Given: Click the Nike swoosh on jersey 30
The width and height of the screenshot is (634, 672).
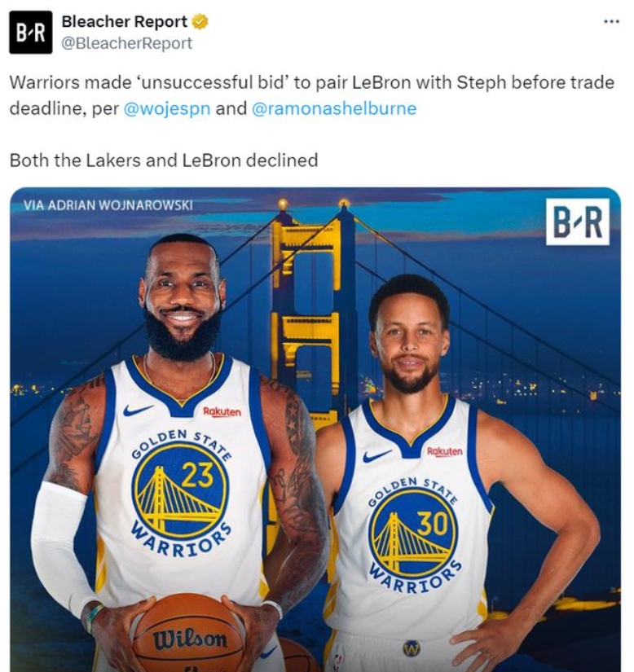Looking at the screenshot, I should 376,455.
